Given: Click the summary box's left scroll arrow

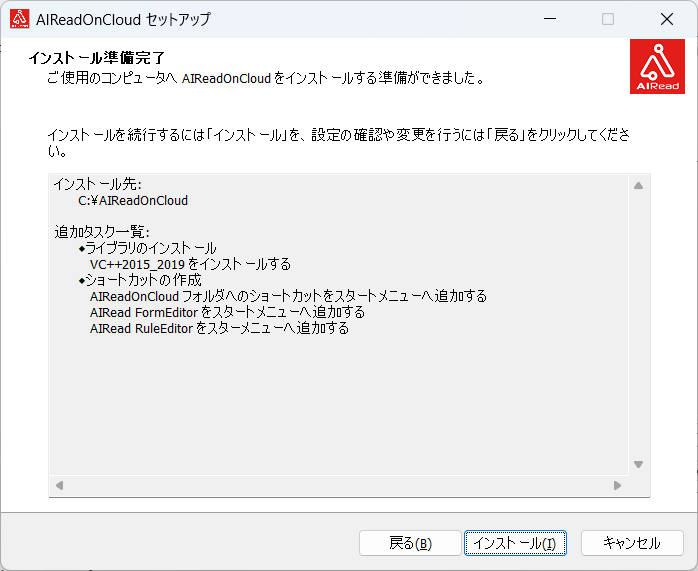Looking at the screenshot, I should (x=59, y=485).
